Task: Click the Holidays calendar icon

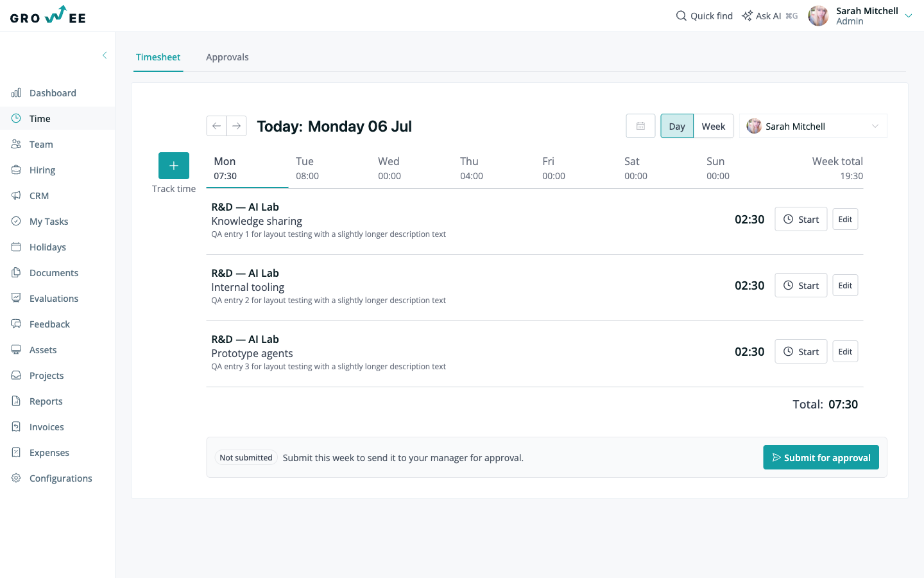Action: pos(16,247)
